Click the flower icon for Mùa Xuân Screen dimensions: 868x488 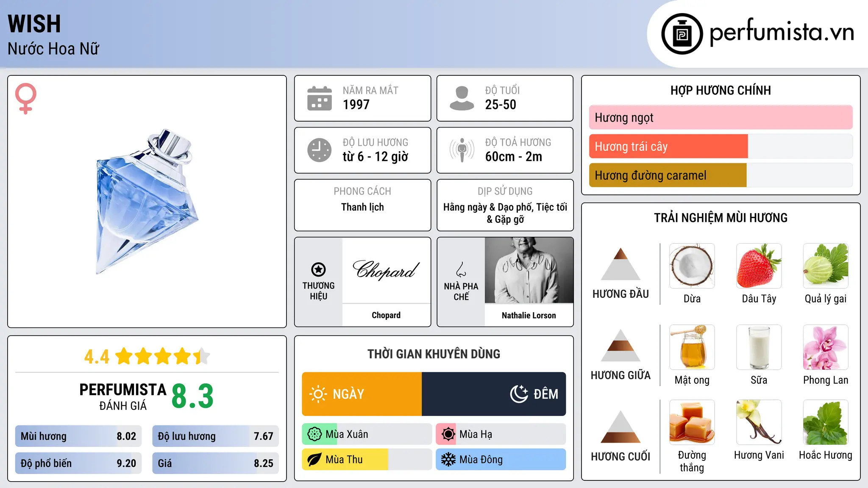tap(314, 434)
